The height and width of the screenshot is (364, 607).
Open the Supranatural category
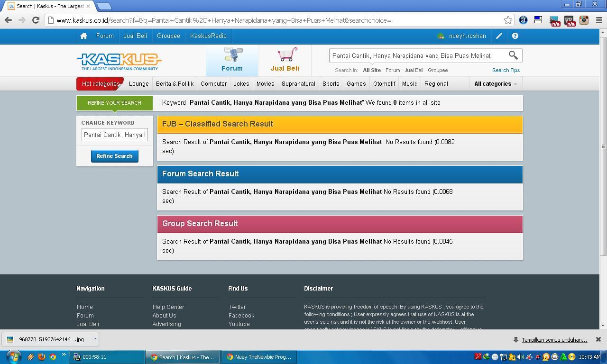click(298, 84)
